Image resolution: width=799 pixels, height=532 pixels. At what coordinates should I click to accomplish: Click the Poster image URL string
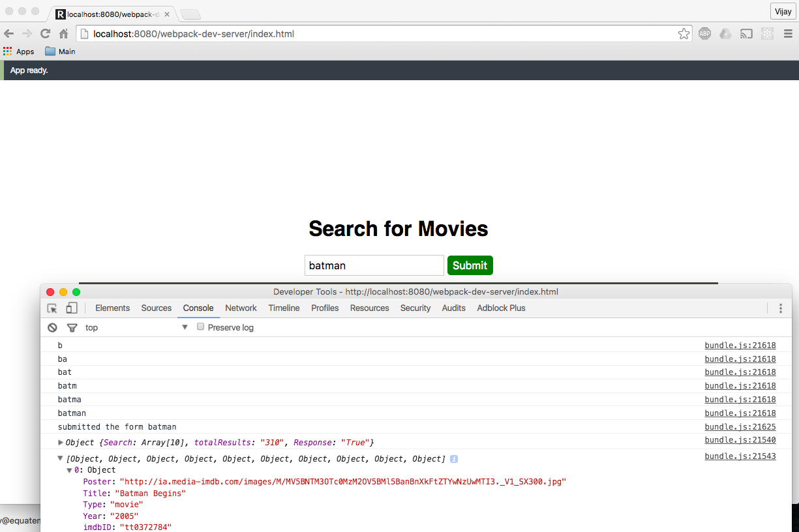(x=342, y=482)
